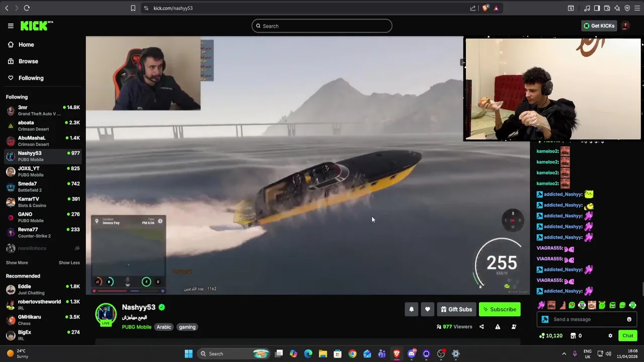Viewport: 644px width, 362px height.
Task: Open the Revna77 Counter-Strike 2 stream
Action: click(42, 233)
